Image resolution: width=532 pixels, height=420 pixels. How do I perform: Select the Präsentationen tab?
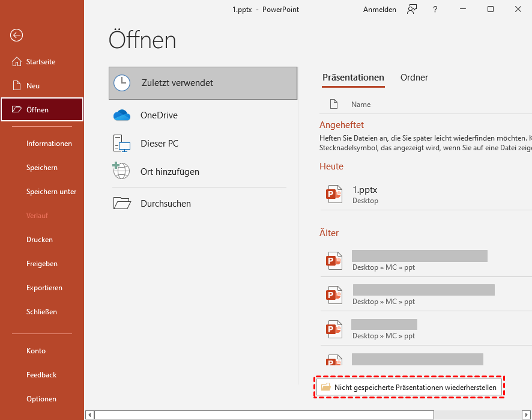[353, 78]
